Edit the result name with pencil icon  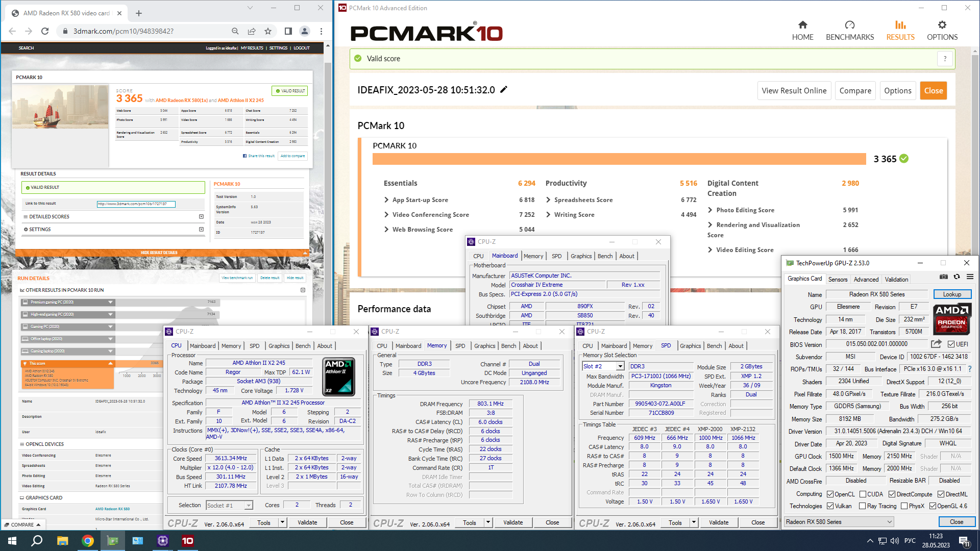coord(504,90)
